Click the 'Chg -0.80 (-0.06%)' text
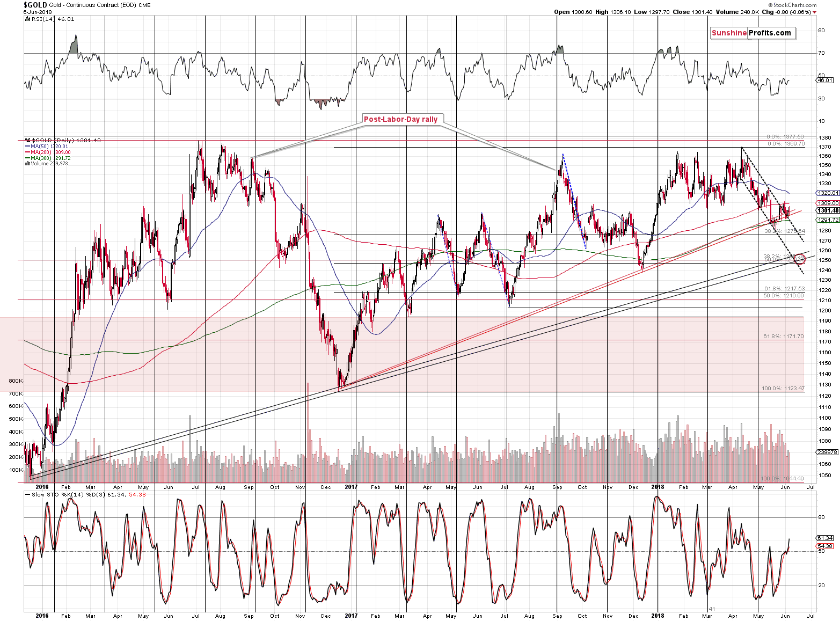The height and width of the screenshot is (621, 840). click(786, 12)
